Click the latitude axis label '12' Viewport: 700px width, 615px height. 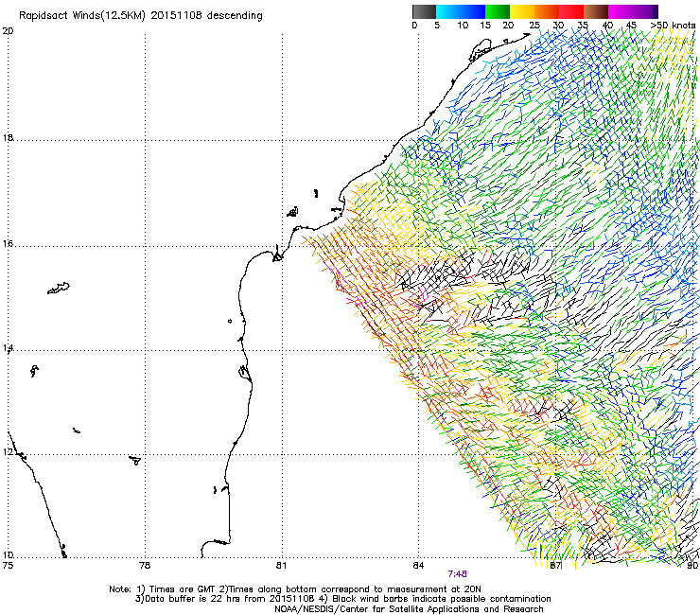click(8, 452)
